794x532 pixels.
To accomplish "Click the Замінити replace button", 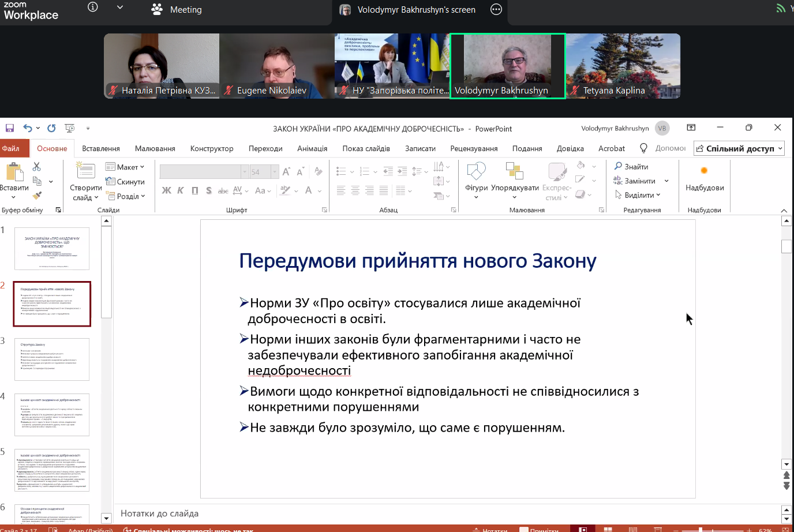I will 639,181.
